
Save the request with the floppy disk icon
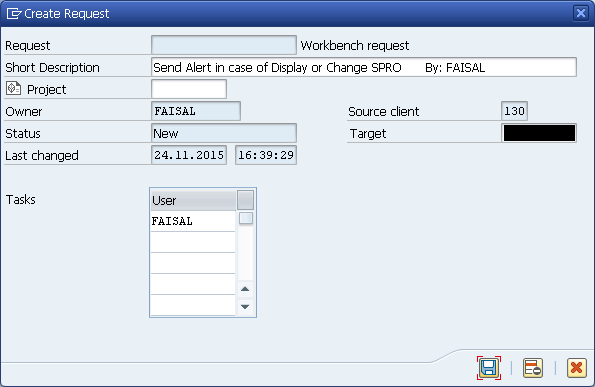click(x=489, y=368)
